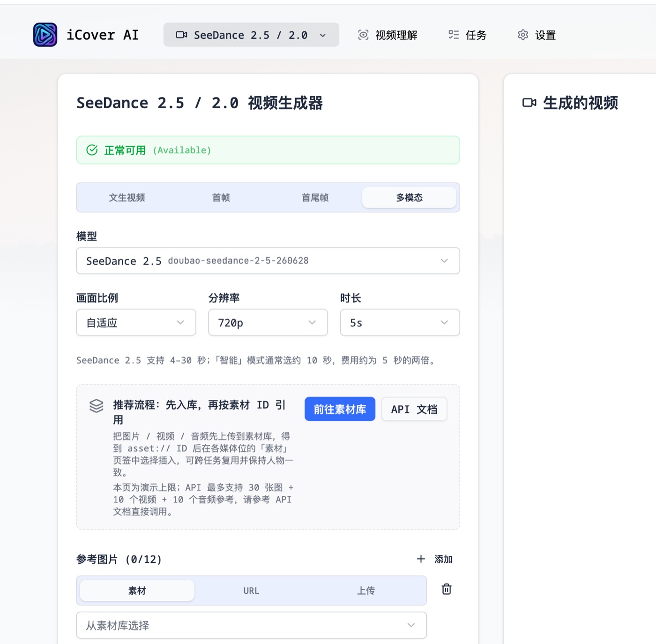Click the 前往素材库 button
Screen dimensions: 656x644
340,409
